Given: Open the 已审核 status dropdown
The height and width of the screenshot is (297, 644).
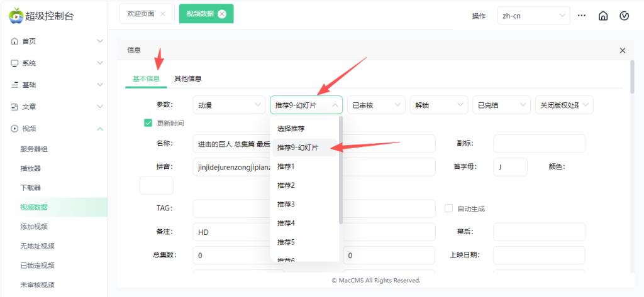Looking at the screenshot, I should [375, 105].
